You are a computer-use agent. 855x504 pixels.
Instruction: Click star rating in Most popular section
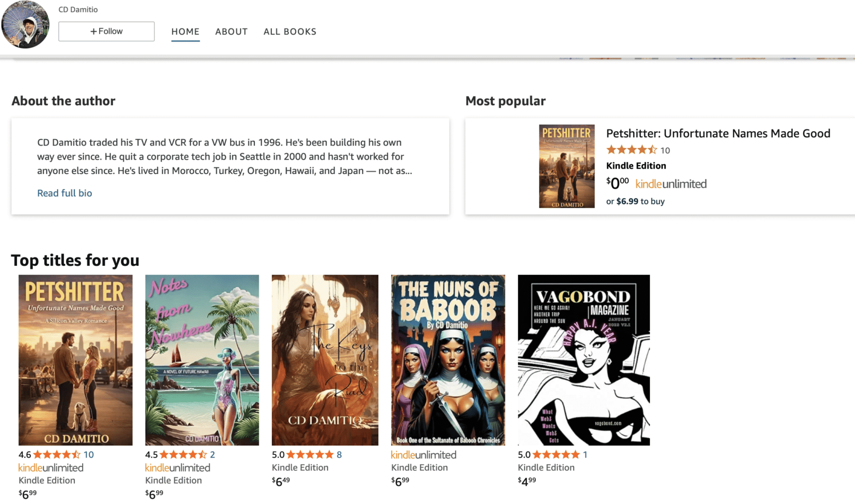point(631,150)
